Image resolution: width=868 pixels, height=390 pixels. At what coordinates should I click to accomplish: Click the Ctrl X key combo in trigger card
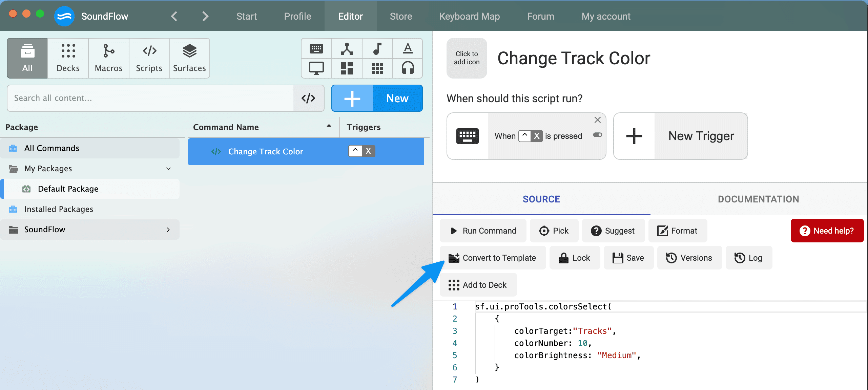tap(531, 136)
